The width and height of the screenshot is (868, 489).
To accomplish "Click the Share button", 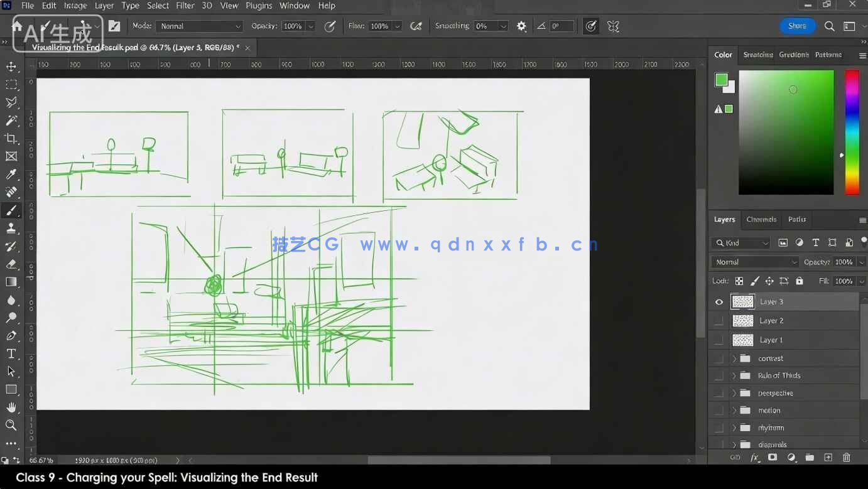I will (x=797, y=26).
